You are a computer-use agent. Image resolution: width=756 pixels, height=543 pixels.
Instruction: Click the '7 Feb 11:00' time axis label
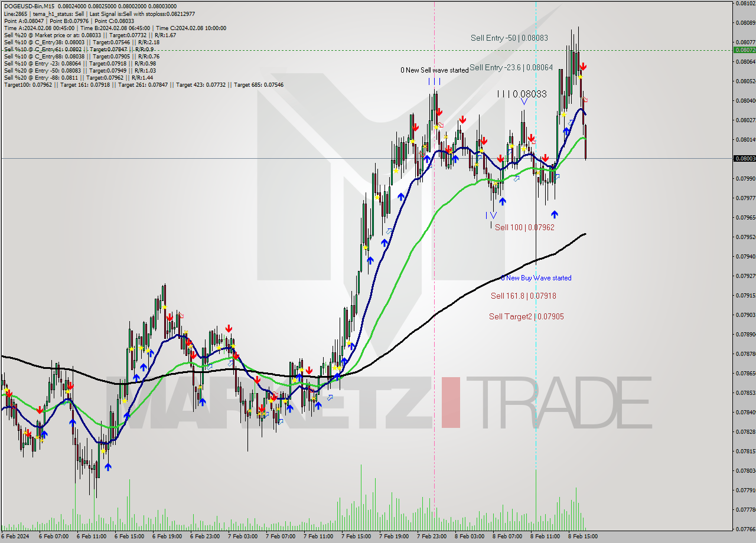pyautogui.click(x=318, y=537)
